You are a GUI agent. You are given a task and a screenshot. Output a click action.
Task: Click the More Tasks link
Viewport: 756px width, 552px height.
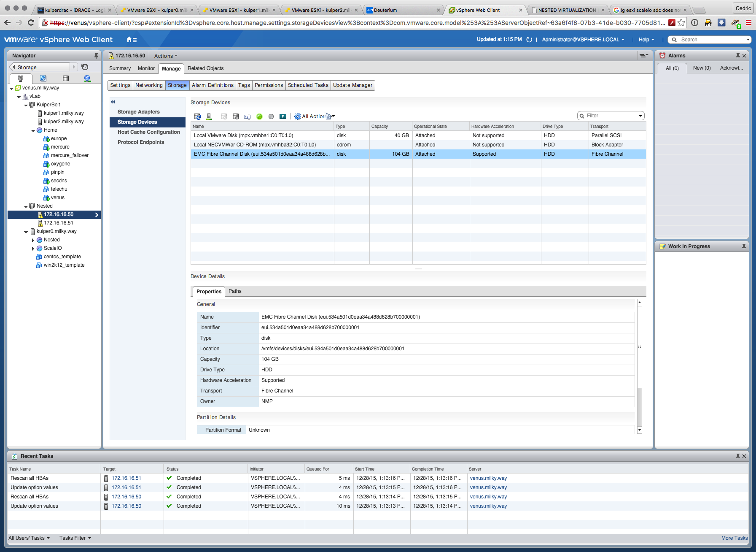734,538
